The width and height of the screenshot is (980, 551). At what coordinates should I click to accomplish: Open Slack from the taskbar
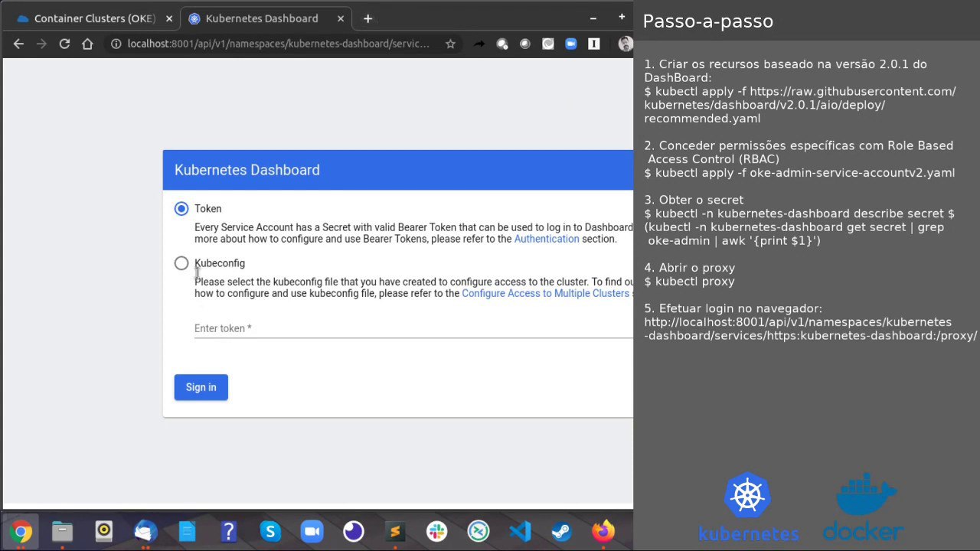tap(436, 531)
